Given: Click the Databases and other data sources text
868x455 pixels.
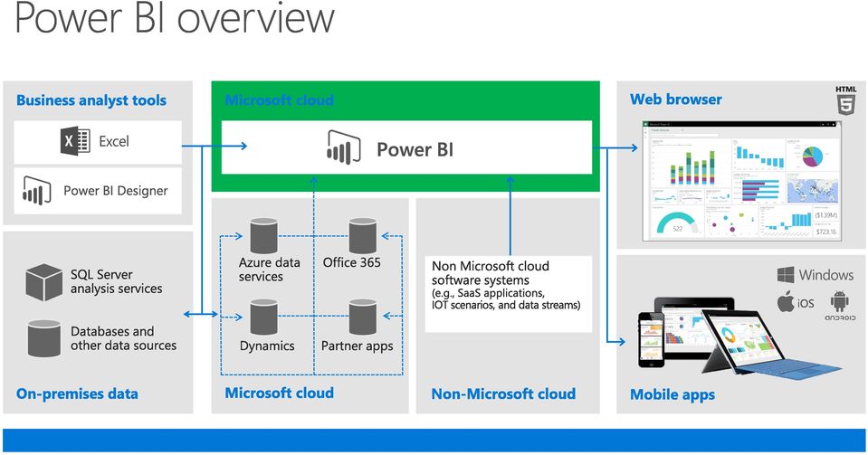Looking at the screenshot, I should point(123,338).
